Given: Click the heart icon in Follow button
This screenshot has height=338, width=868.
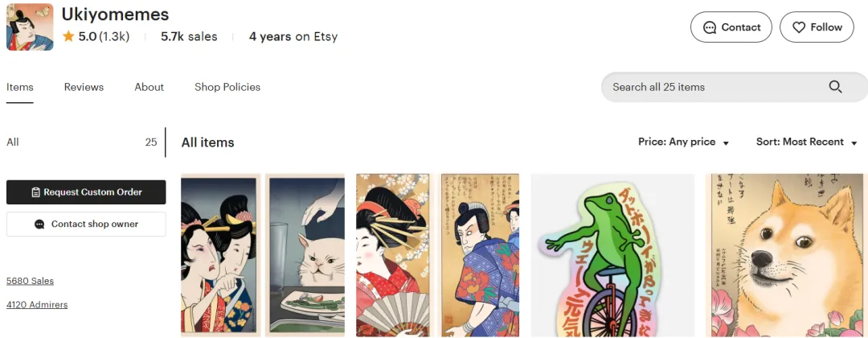Looking at the screenshot, I should coord(798,27).
